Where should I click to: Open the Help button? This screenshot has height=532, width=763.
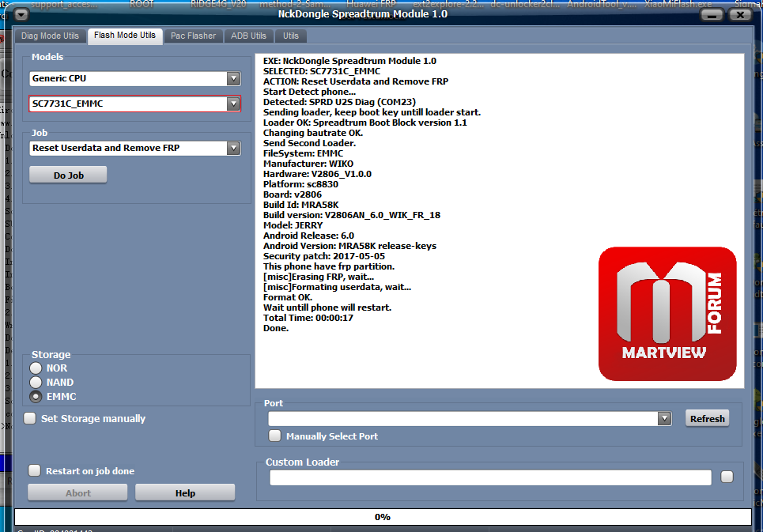tap(185, 492)
